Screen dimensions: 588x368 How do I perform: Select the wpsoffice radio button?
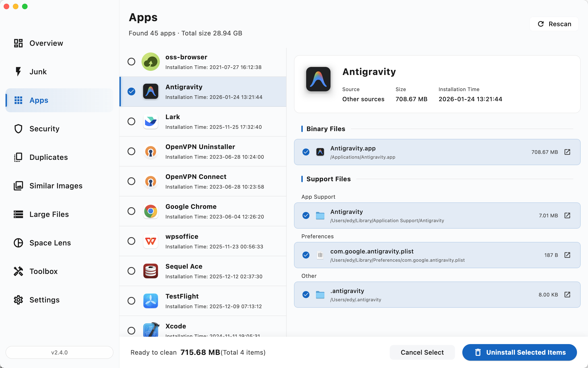(131, 241)
